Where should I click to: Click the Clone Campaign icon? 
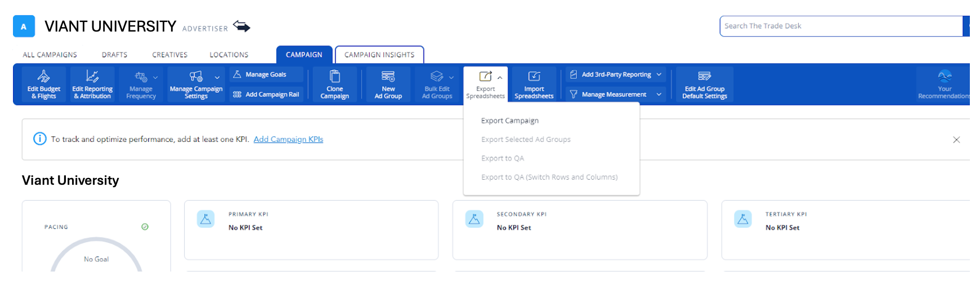point(334,76)
